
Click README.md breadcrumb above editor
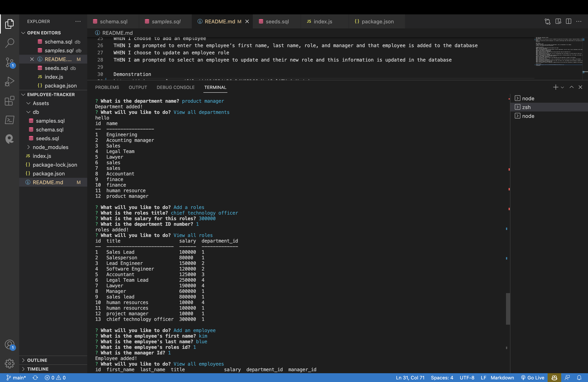click(114, 33)
